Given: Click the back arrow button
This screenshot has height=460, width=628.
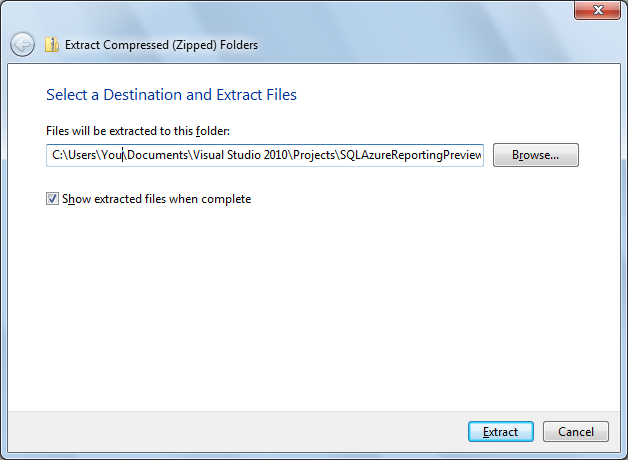Looking at the screenshot, I should pos(22,44).
